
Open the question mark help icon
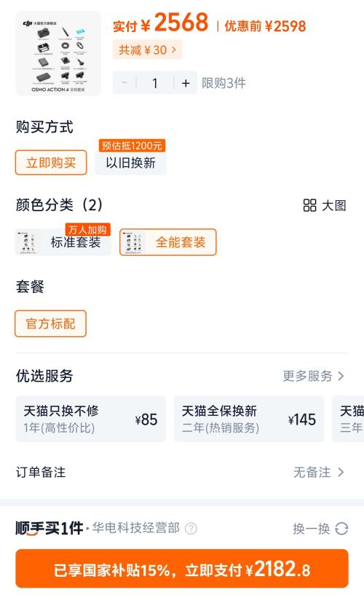(191, 529)
